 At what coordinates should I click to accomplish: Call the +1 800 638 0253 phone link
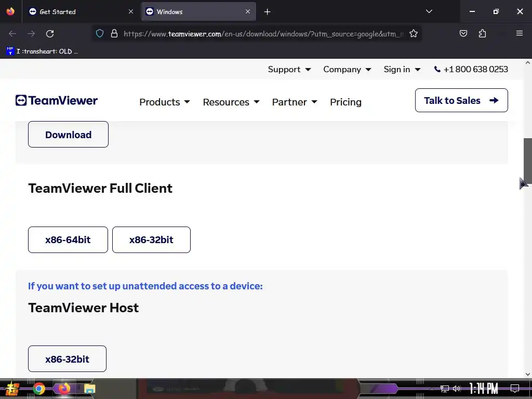471,69
